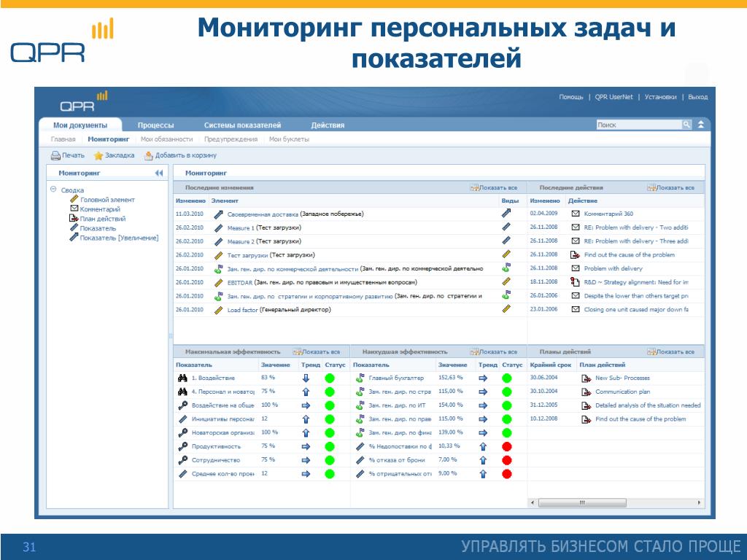Click the horizontal scrollbar under Планы действий
The width and height of the screenshot is (747, 560).
click(x=582, y=503)
